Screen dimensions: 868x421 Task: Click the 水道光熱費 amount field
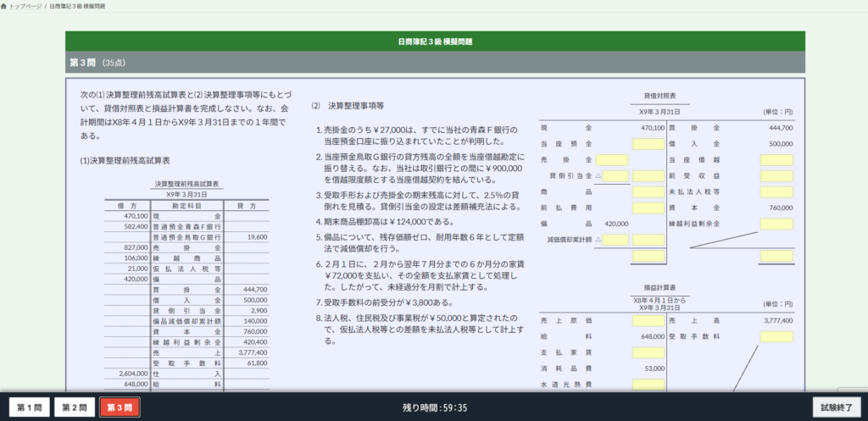click(648, 385)
